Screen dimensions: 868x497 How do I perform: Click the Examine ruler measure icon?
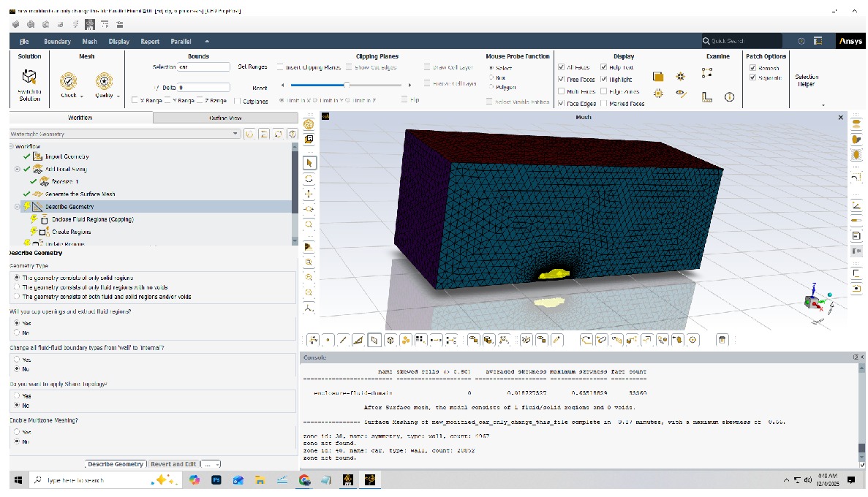point(707,97)
